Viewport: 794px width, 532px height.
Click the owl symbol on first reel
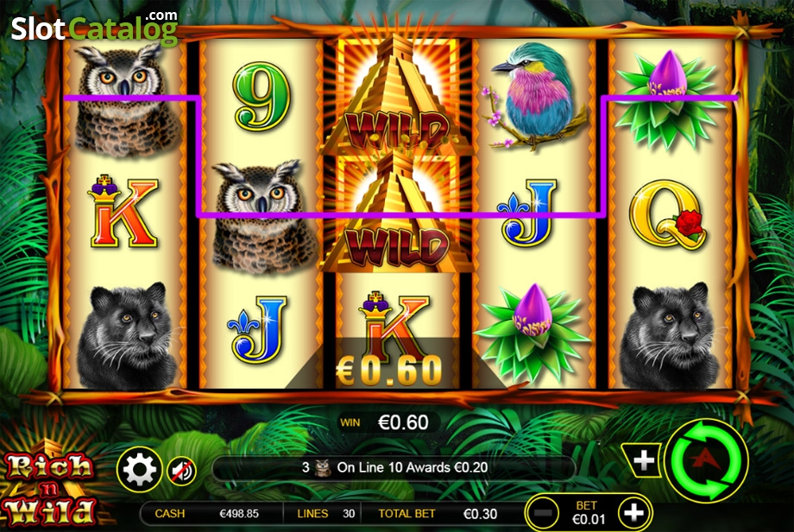point(124,99)
